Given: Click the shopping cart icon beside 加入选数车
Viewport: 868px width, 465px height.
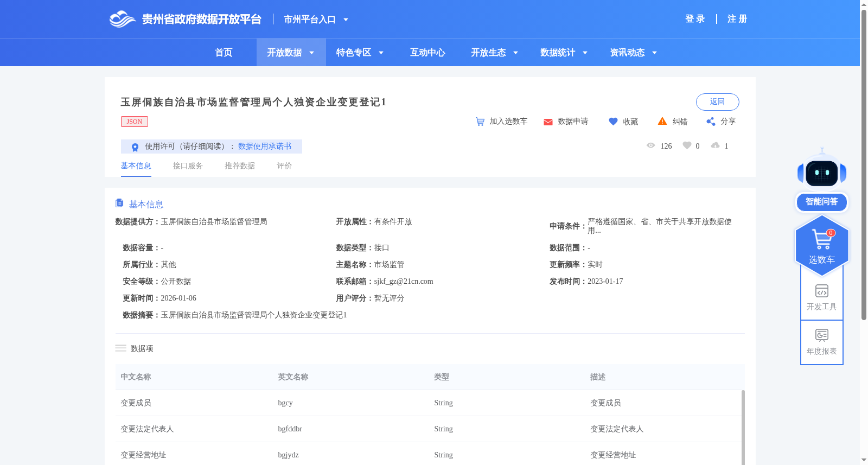Looking at the screenshot, I should [480, 122].
